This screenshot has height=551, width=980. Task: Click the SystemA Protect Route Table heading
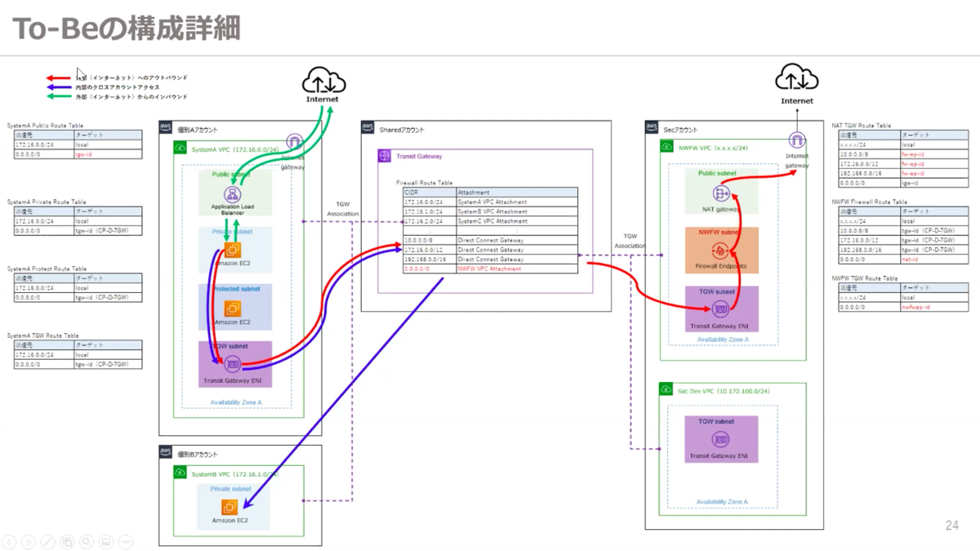(x=47, y=269)
